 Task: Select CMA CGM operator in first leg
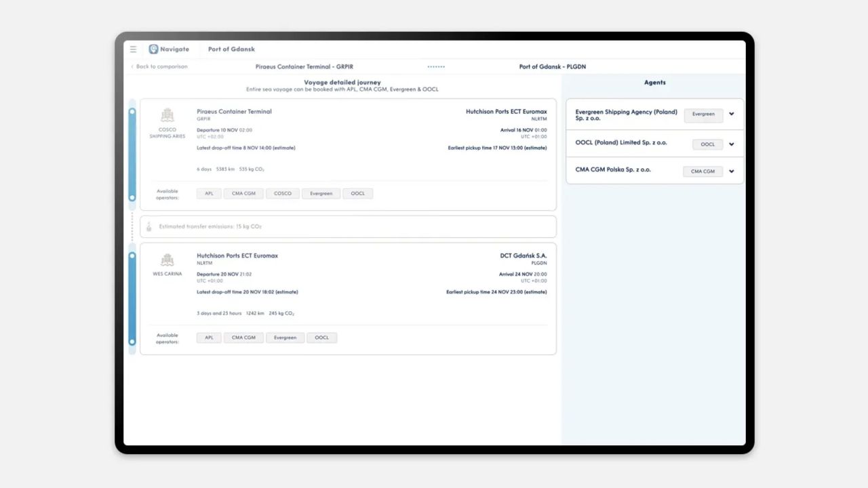tap(243, 193)
